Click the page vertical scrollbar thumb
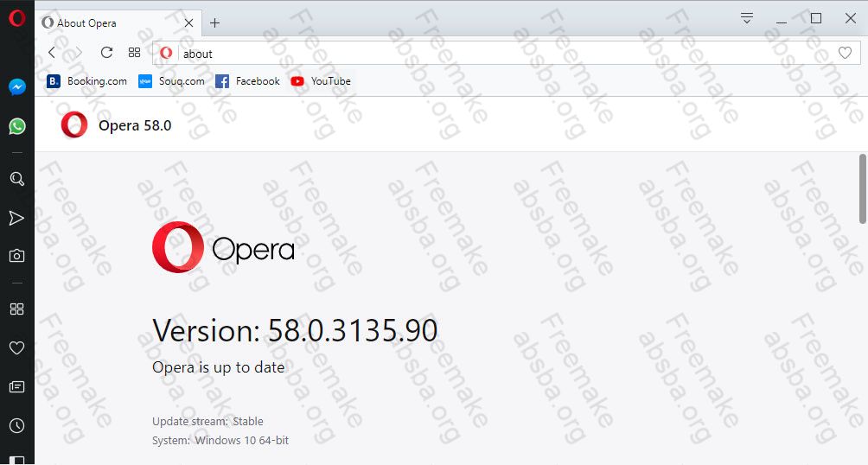 click(x=863, y=188)
